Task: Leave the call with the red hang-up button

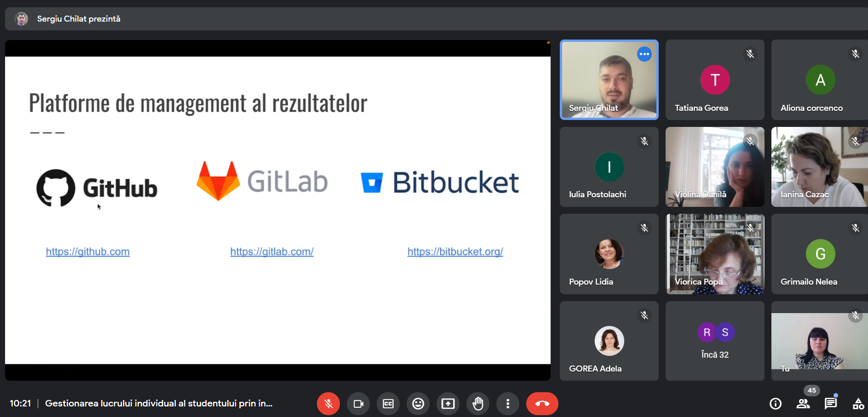Action: [542, 404]
